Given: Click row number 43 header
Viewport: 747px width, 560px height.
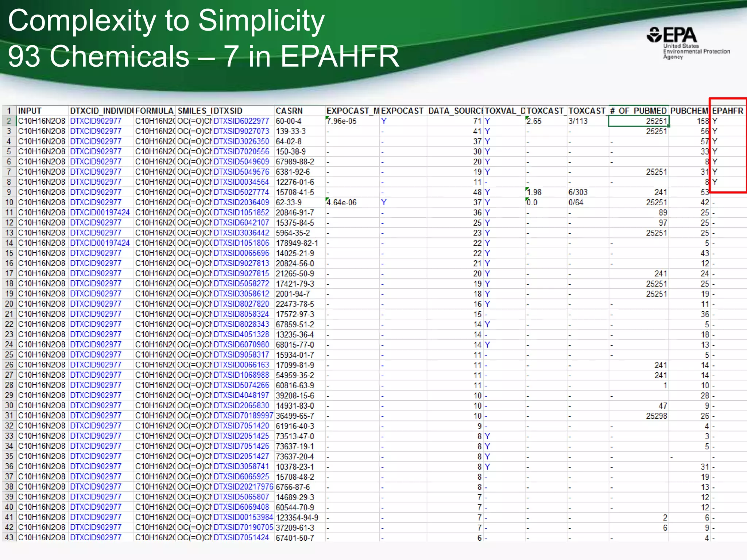Looking at the screenshot, I should (9, 538).
